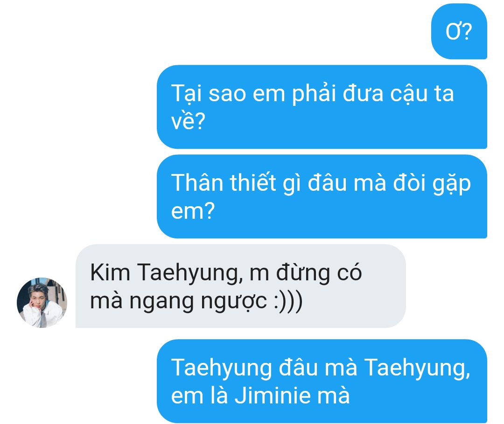Open the sender's profile avatar photo

click(x=42, y=303)
